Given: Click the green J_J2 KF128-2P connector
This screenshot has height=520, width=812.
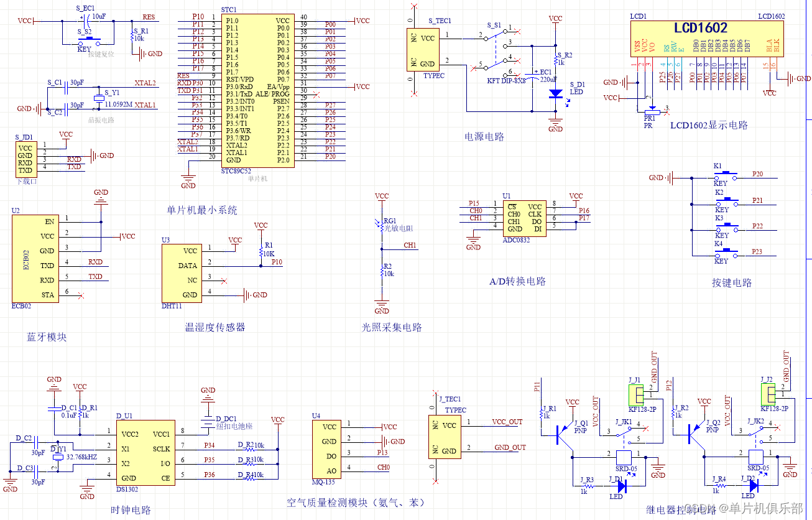Looking at the screenshot, I should click(x=768, y=394).
